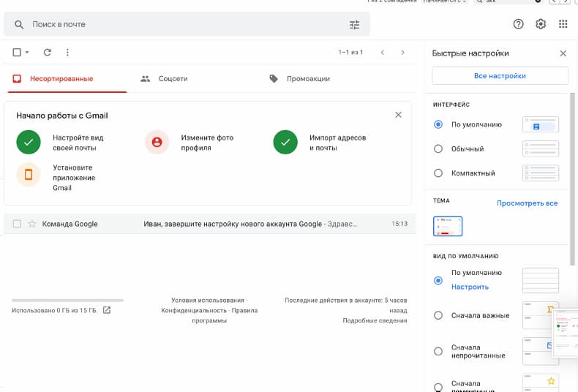This screenshot has height=392, width=578.
Task: Click the Несортированные inbox icon
Action: (x=17, y=79)
